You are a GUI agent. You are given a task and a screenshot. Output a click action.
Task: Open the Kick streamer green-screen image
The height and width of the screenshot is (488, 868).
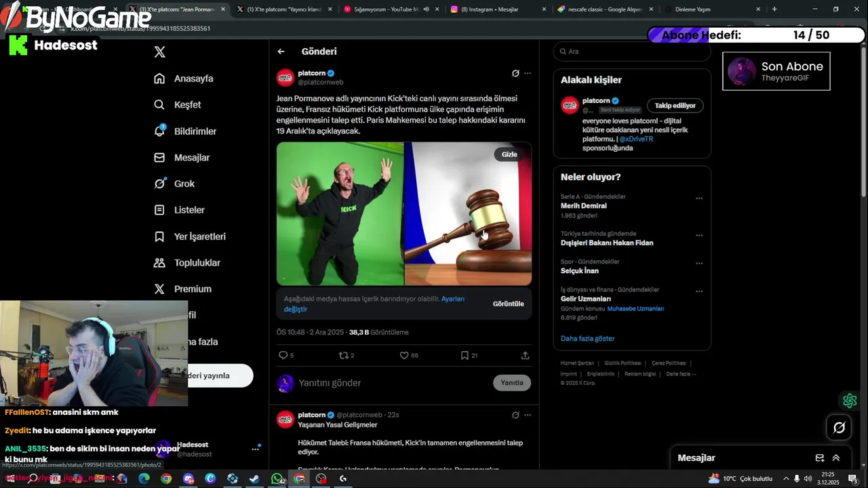click(x=340, y=213)
